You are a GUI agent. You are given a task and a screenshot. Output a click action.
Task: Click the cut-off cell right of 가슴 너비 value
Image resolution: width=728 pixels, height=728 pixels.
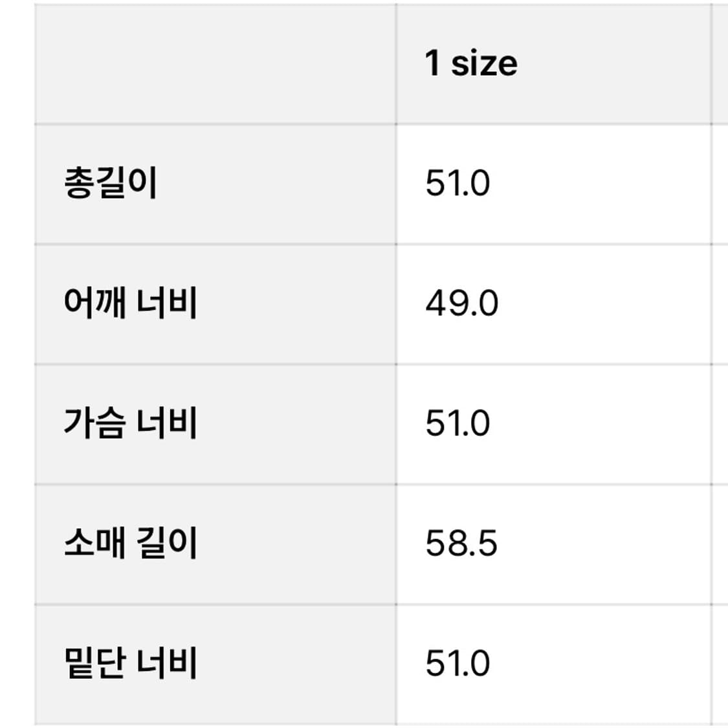(x=720, y=423)
